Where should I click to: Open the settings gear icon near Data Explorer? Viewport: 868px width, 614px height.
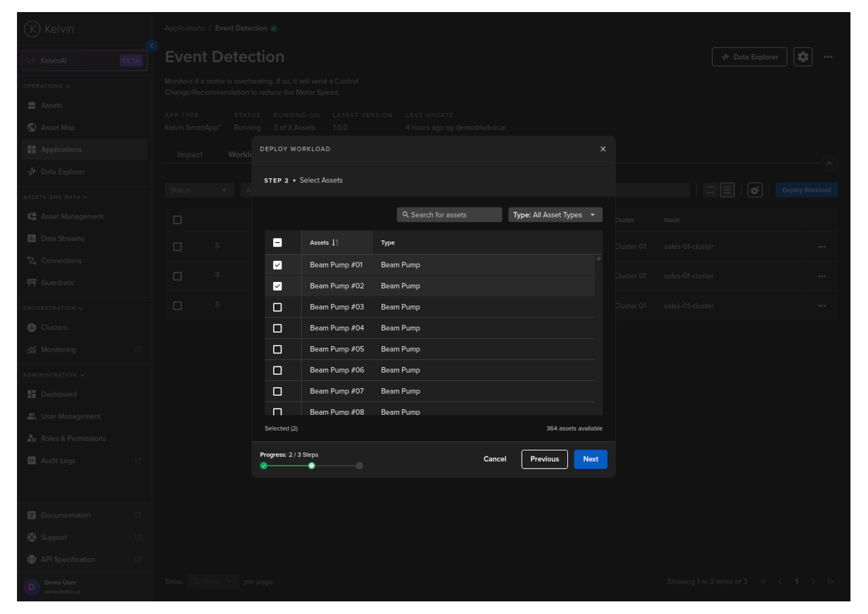tap(803, 57)
